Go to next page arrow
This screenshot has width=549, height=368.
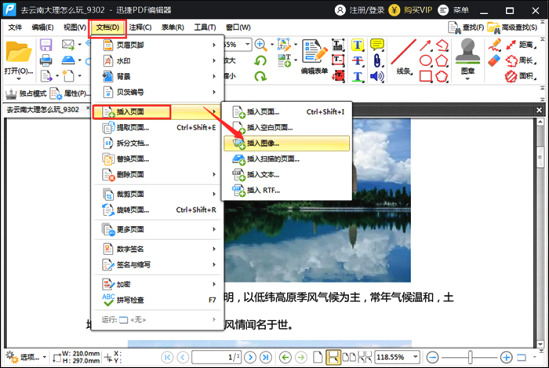point(250,357)
